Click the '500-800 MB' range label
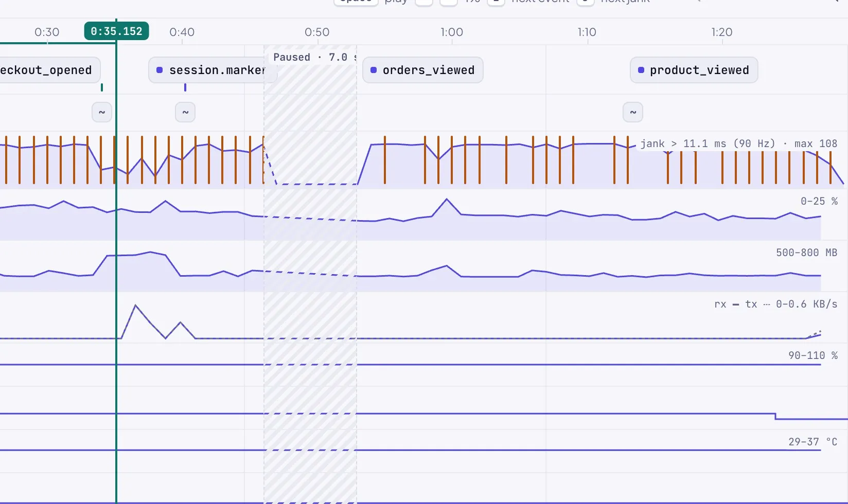The height and width of the screenshot is (504, 848). point(807,253)
